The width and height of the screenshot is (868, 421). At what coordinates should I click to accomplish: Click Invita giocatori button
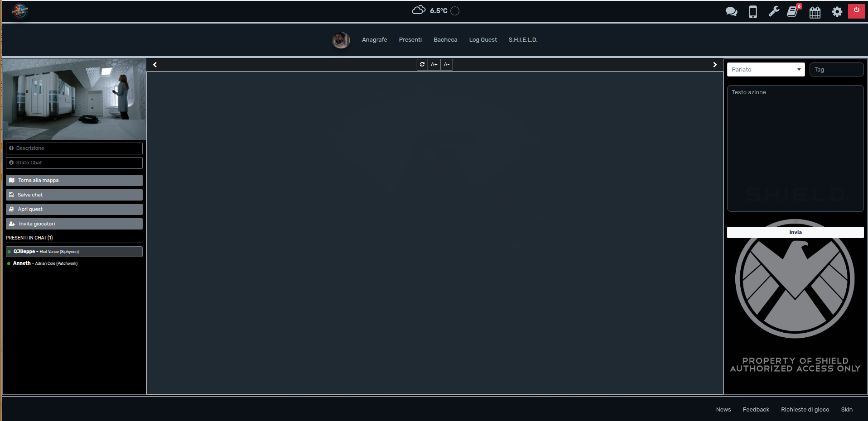[x=74, y=224]
